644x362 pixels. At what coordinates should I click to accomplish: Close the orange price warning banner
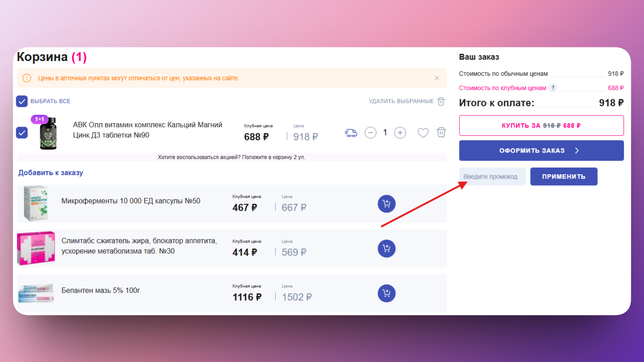click(437, 78)
